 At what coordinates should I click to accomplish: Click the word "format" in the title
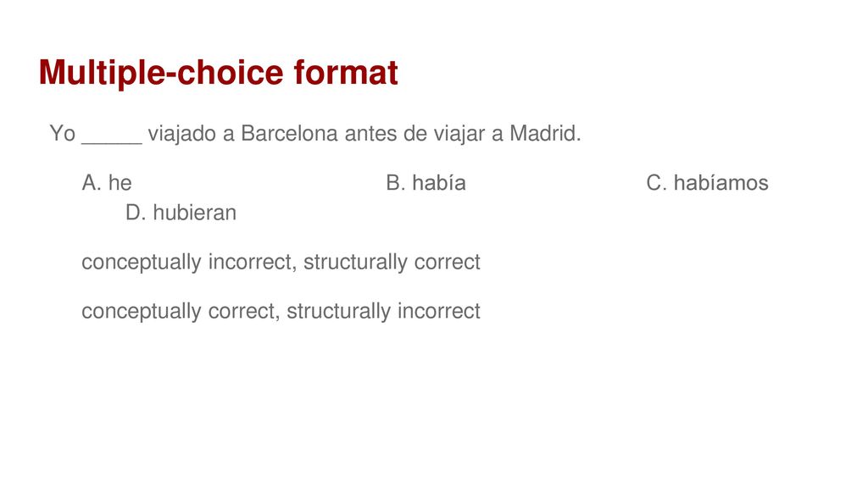coord(346,72)
